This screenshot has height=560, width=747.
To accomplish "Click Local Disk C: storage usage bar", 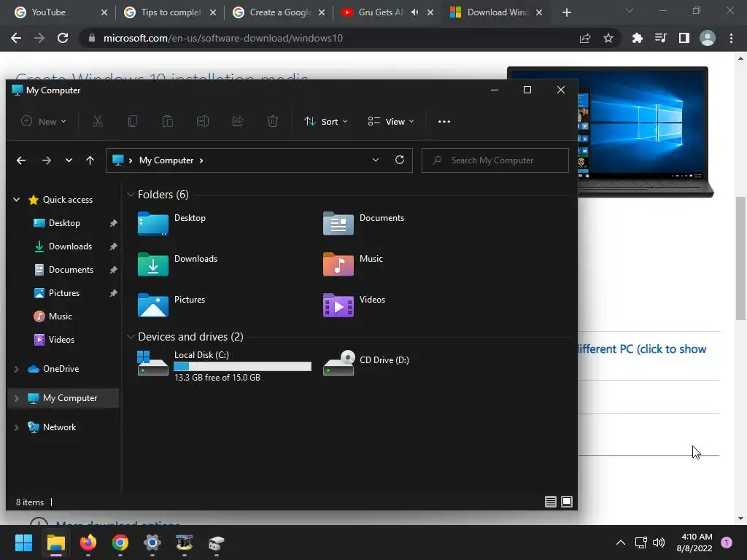I will click(x=242, y=366).
